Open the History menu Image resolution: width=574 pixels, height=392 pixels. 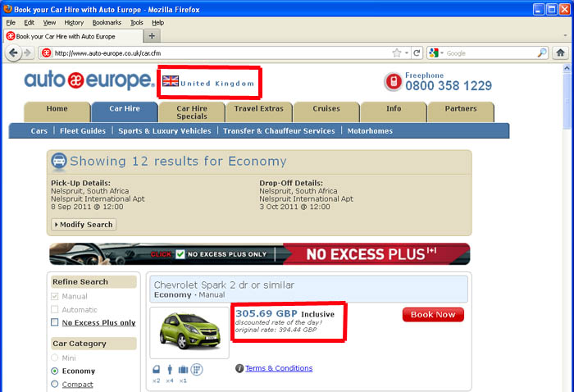[74, 22]
